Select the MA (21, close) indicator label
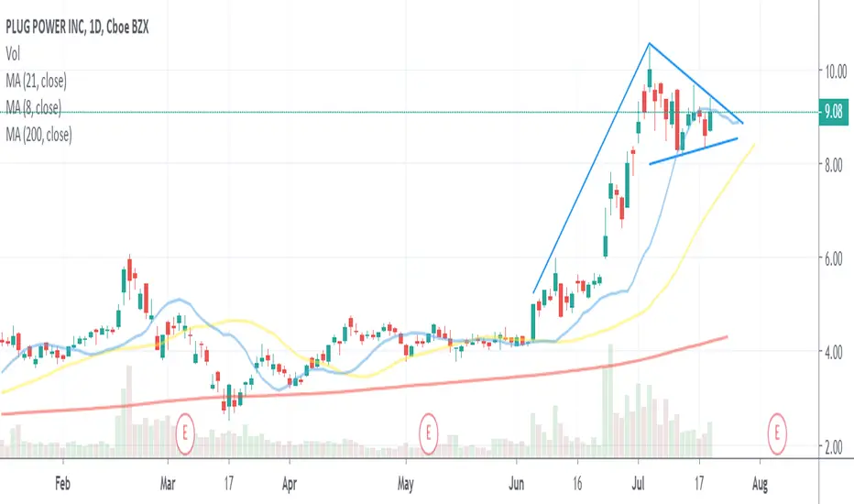The image size is (854, 504). click(x=36, y=82)
